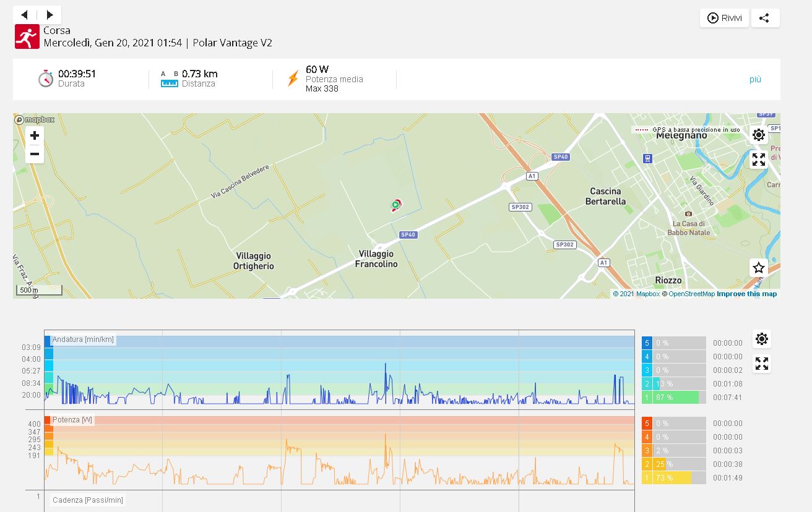This screenshot has height=512, width=812.
Task: Click the '60 W' average power value
Action: (x=317, y=69)
